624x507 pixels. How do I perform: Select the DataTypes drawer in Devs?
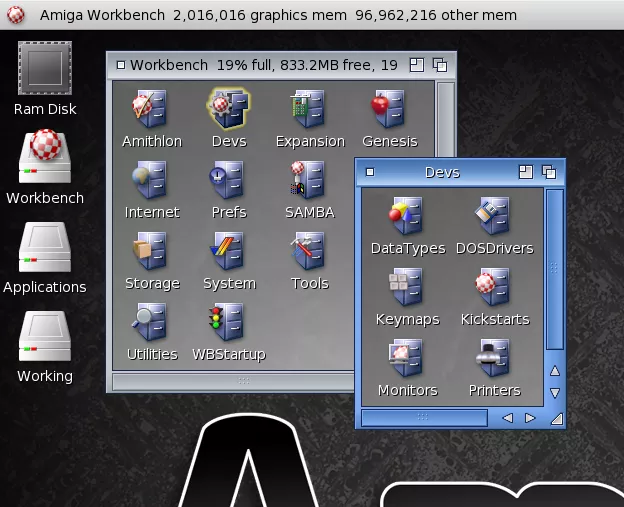point(407,216)
